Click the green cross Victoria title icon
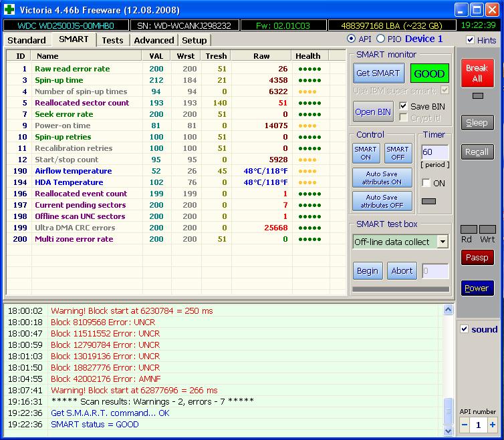 (9, 9)
